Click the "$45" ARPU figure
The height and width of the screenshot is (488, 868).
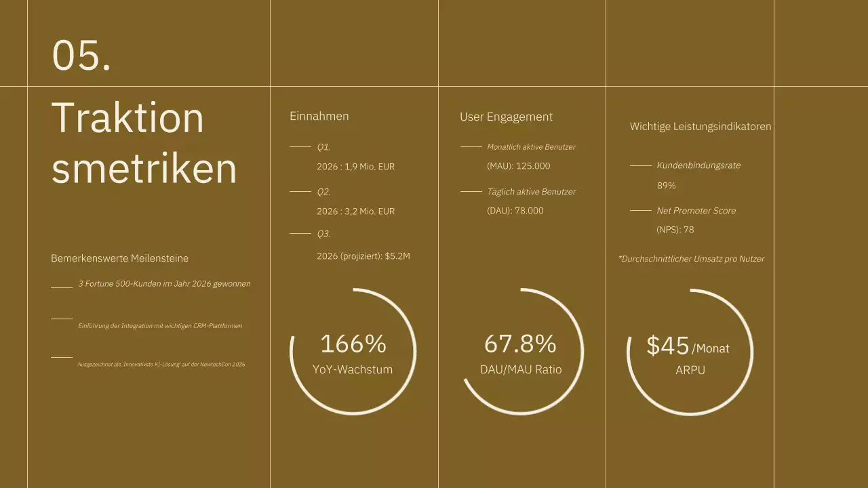(668, 346)
